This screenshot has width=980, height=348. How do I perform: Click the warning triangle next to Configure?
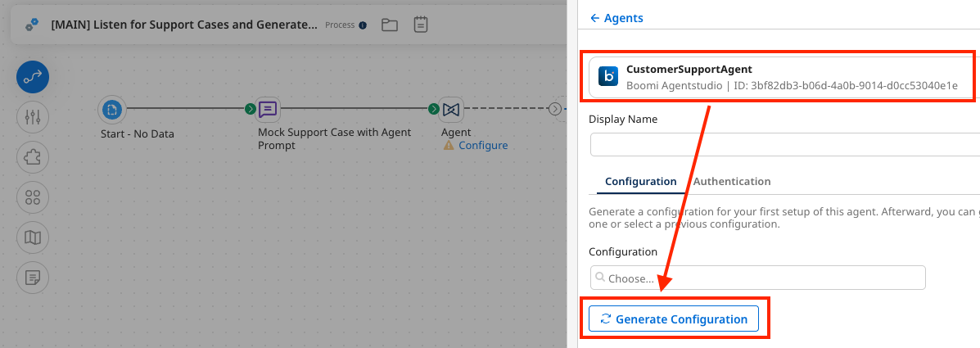(x=449, y=146)
